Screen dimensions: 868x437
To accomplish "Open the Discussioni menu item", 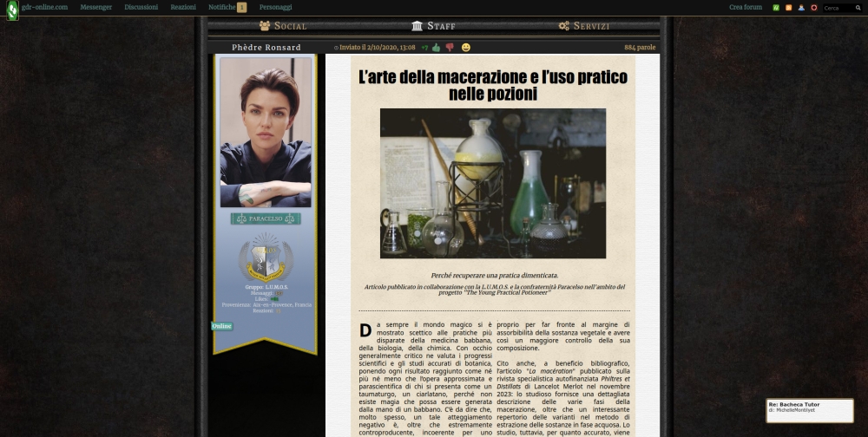I will point(141,7).
